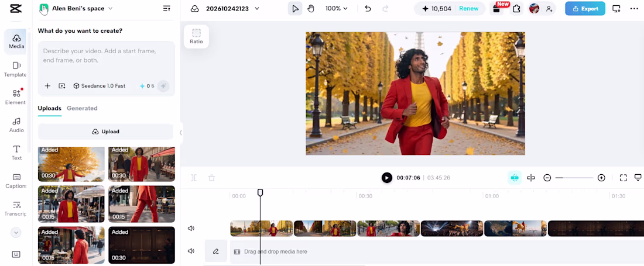Screen dimensions: 644x266
Task: Click the timeline zoom slider
Action: pyautogui.click(x=574, y=178)
